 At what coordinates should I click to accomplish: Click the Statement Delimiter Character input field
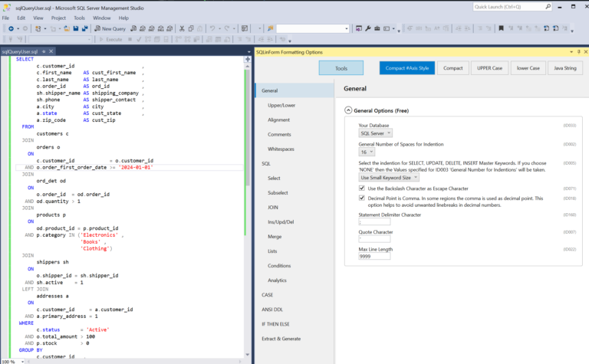click(x=374, y=221)
